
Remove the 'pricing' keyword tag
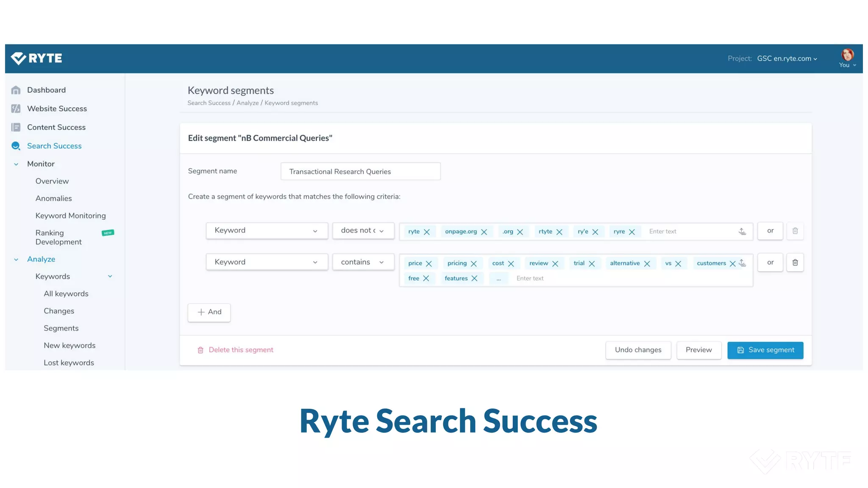pyautogui.click(x=474, y=263)
